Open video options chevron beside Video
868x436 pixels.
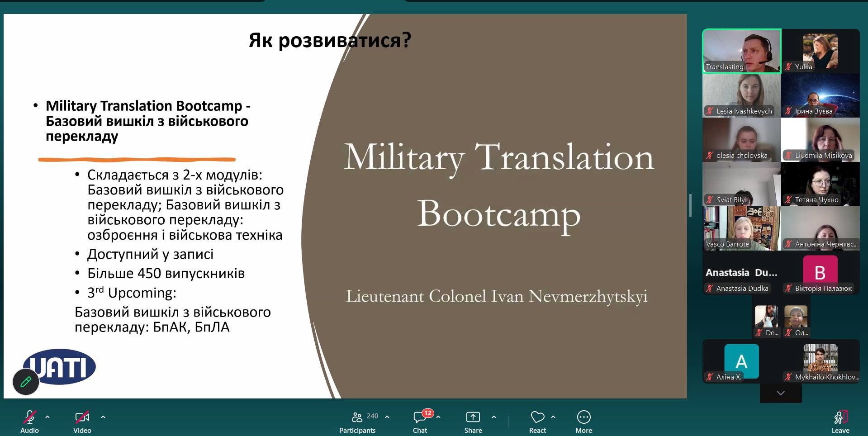103,417
